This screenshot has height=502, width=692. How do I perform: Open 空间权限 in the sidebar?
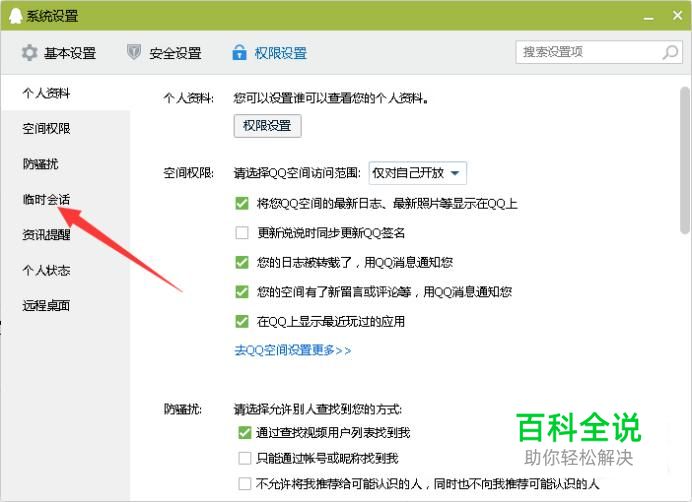[65, 128]
